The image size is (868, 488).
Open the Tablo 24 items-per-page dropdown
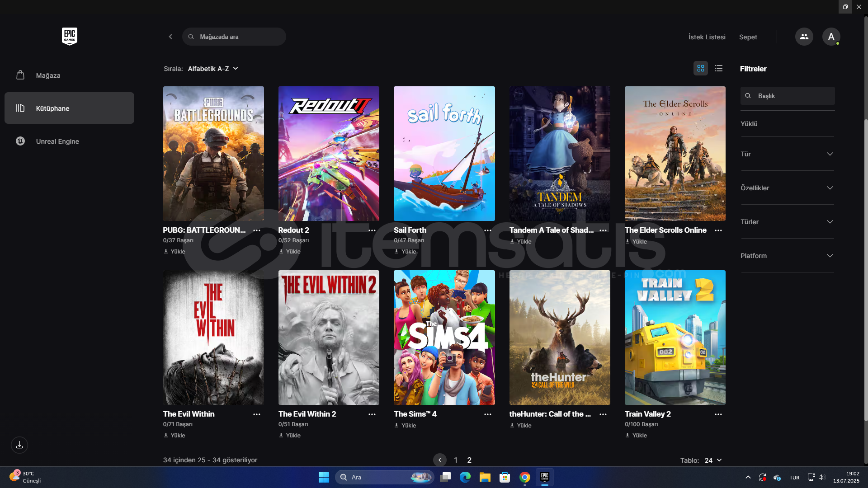coord(713,460)
